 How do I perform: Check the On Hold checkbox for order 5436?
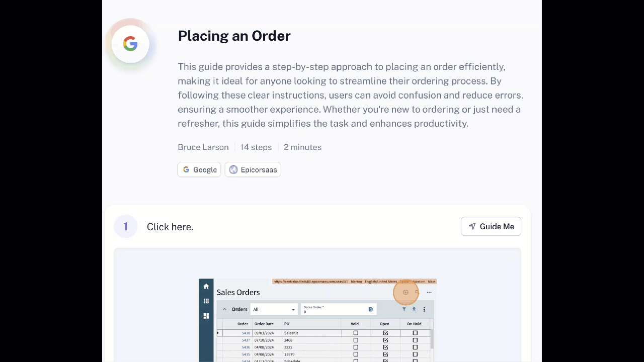(x=415, y=347)
